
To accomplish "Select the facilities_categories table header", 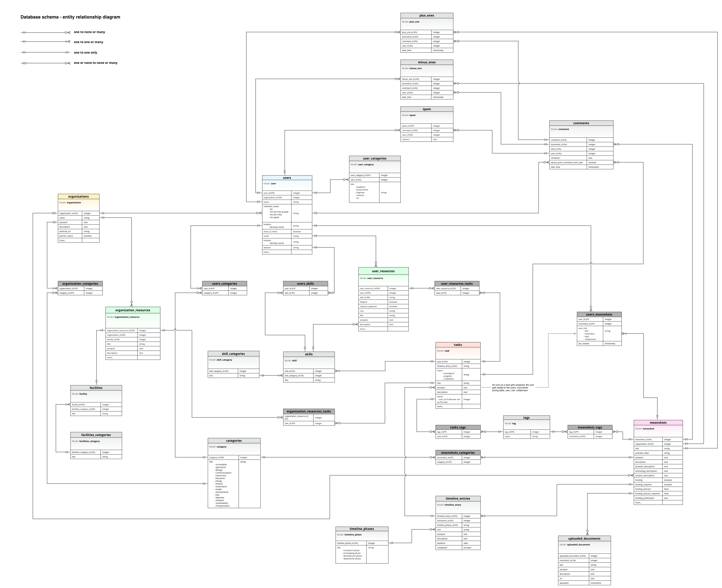I will (x=96, y=434).
